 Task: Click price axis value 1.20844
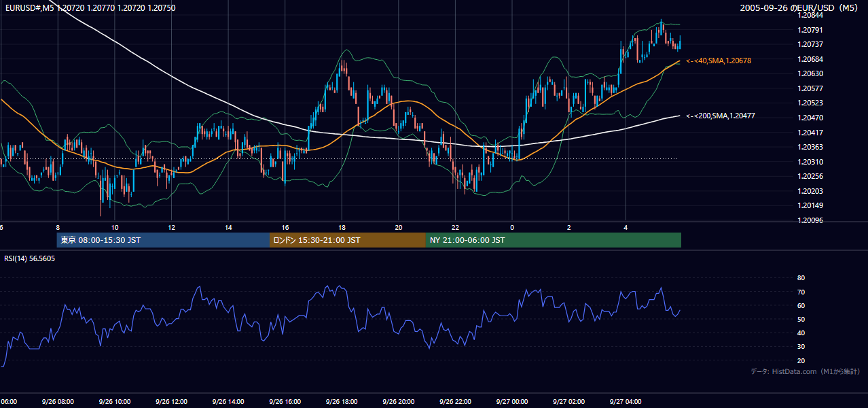811,16
